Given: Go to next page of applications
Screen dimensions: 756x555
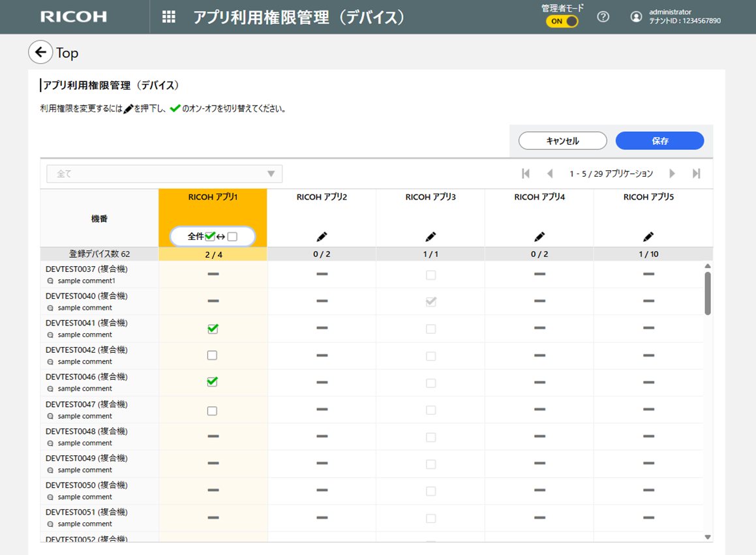Looking at the screenshot, I should coord(672,173).
